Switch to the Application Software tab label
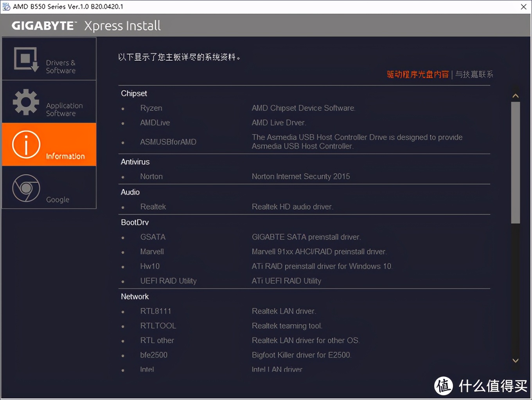 pos(65,110)
